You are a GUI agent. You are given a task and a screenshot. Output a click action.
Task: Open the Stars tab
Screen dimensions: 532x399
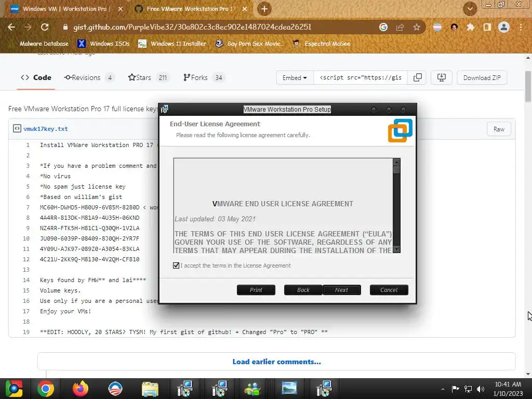(x=148, y=77)
